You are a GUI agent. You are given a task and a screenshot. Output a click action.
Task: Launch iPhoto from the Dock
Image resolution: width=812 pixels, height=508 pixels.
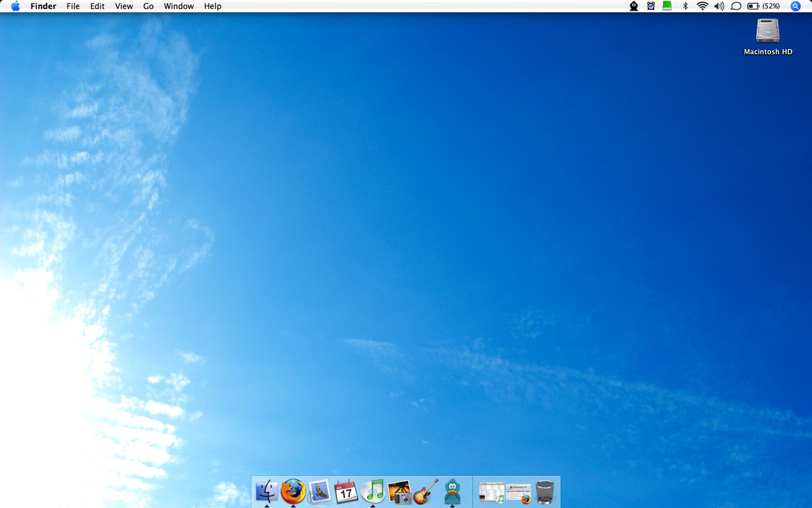pos(399,492)
